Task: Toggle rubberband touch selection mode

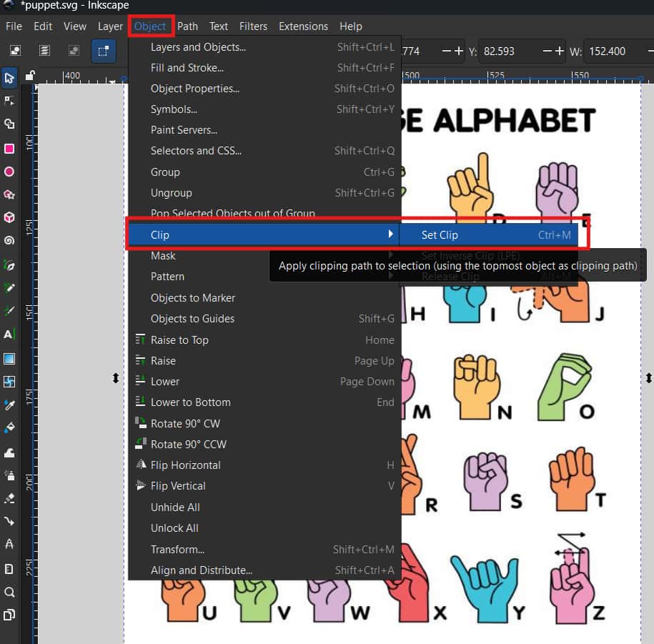Action: coord(104,51)
